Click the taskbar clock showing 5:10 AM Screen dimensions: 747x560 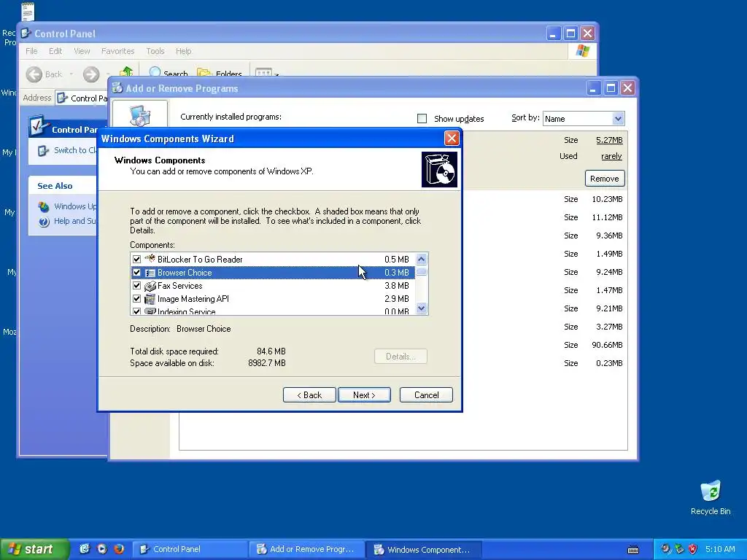click(720, 549)
